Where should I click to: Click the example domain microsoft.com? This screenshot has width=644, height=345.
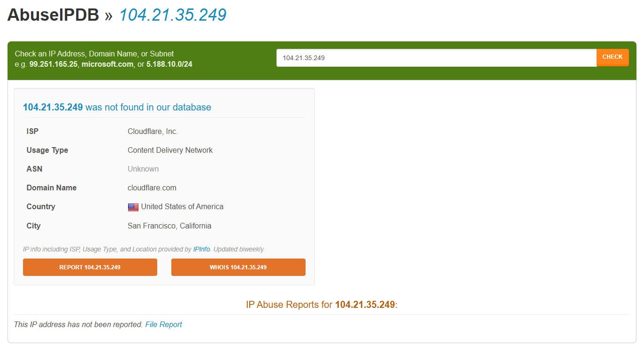tap(107, 64)
